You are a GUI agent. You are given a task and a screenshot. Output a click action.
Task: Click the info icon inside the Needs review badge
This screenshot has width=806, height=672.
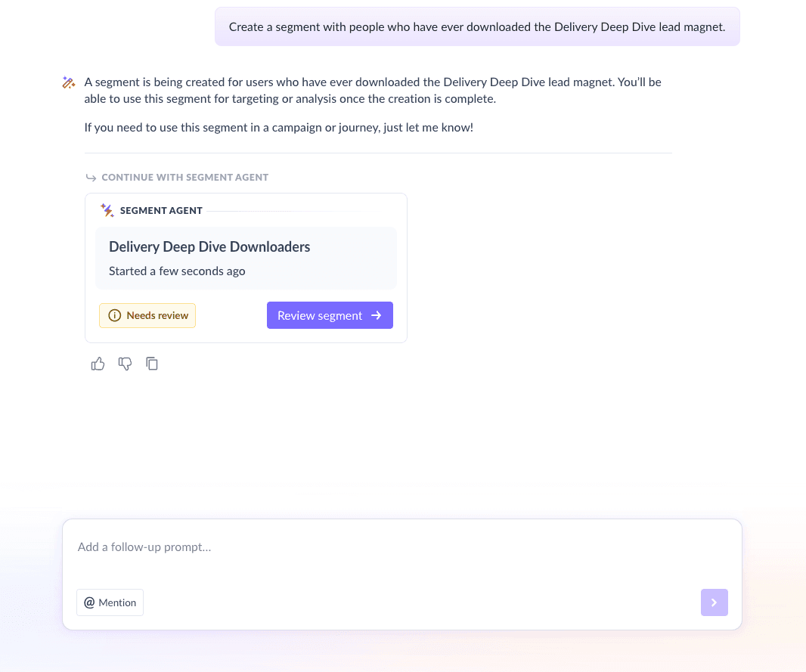(114, 315)
